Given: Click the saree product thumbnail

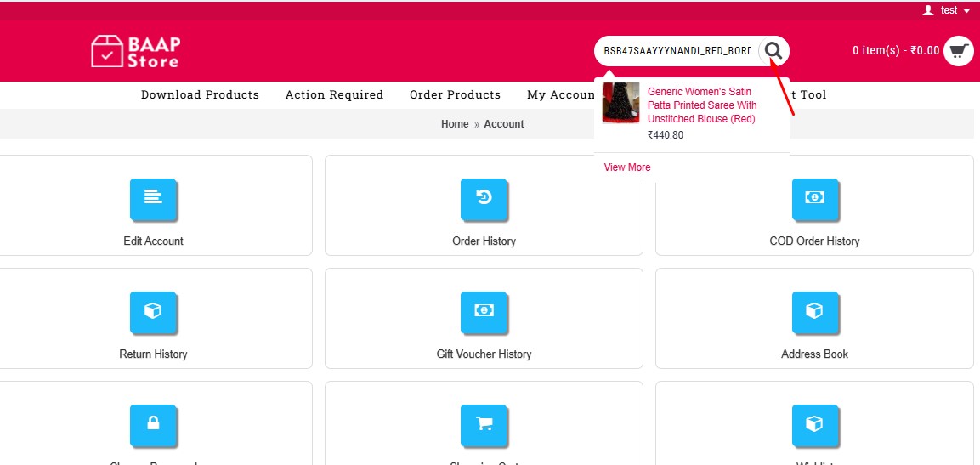Looking at the screenshot, I should [x=620, y=104].
